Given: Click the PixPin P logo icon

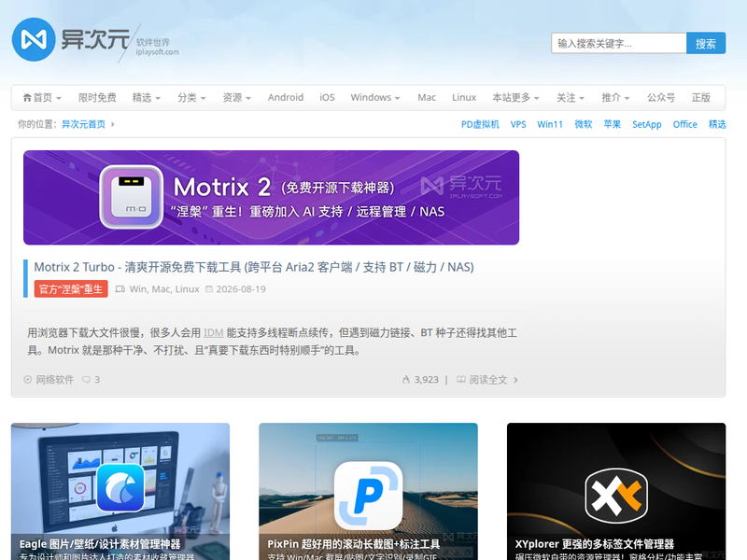Looking at the screenshot, I should tap(368, 496).
